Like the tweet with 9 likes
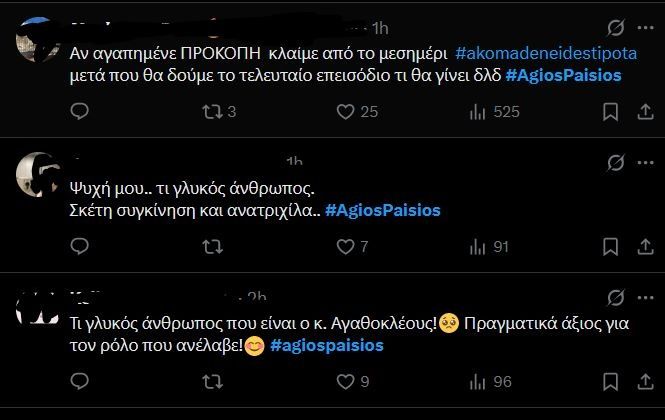Screen dimensions: 665x420 [x=343, y=381]
